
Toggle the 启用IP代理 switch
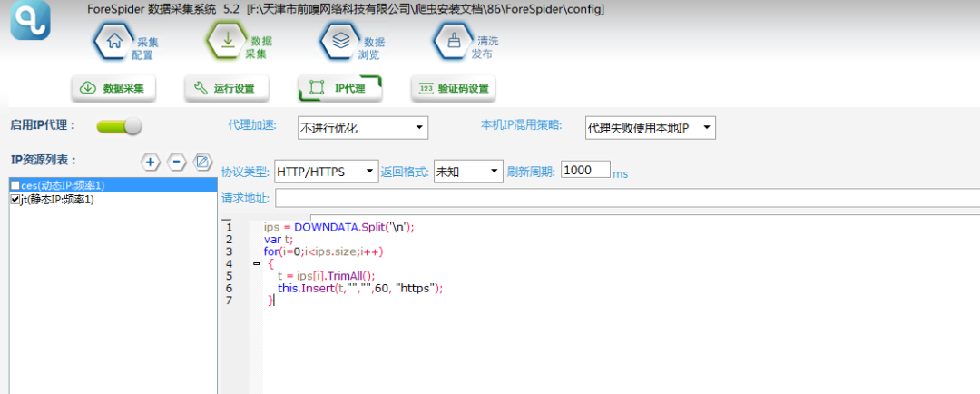pyautogui.click(x=119, y=126)
